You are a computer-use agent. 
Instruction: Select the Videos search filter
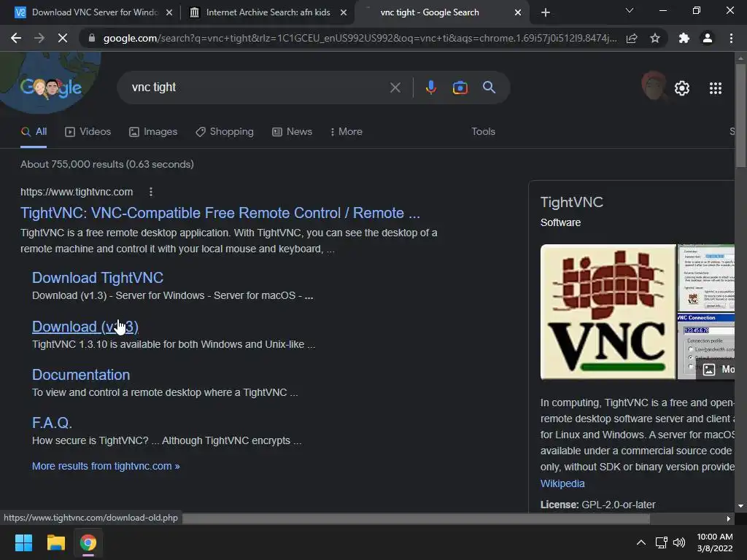click(x=88, y=132)
